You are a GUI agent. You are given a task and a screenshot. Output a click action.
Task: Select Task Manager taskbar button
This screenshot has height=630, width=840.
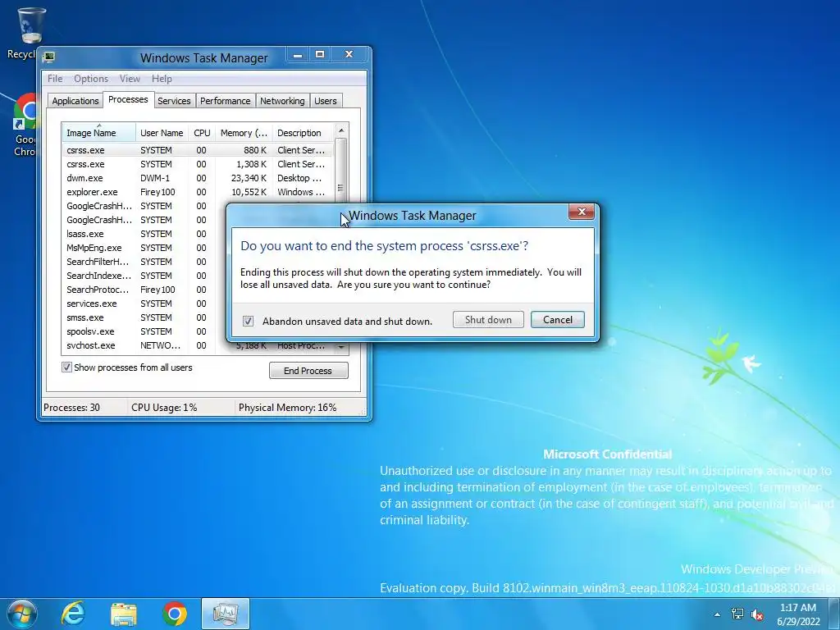[226, 614]
